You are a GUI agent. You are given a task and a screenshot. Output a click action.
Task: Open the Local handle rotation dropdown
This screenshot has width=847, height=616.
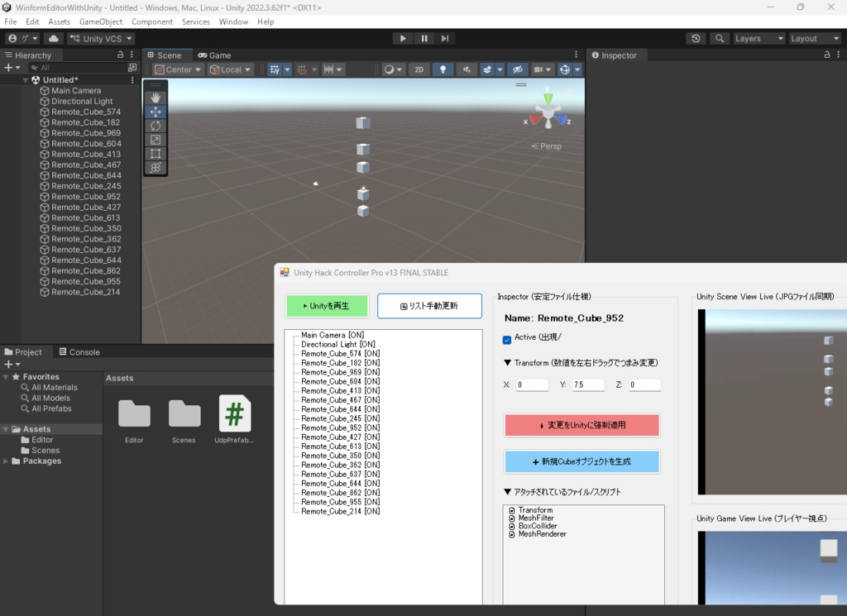pos(230,69)
